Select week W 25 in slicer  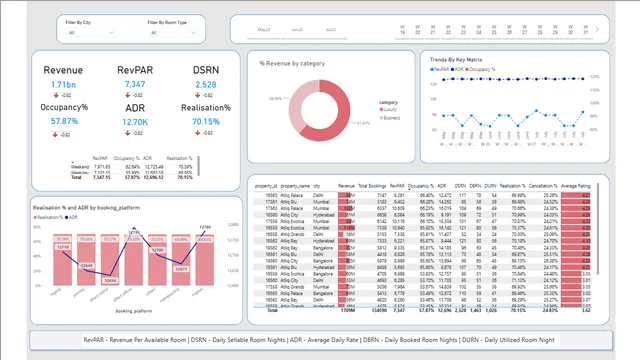pos(494,29)
